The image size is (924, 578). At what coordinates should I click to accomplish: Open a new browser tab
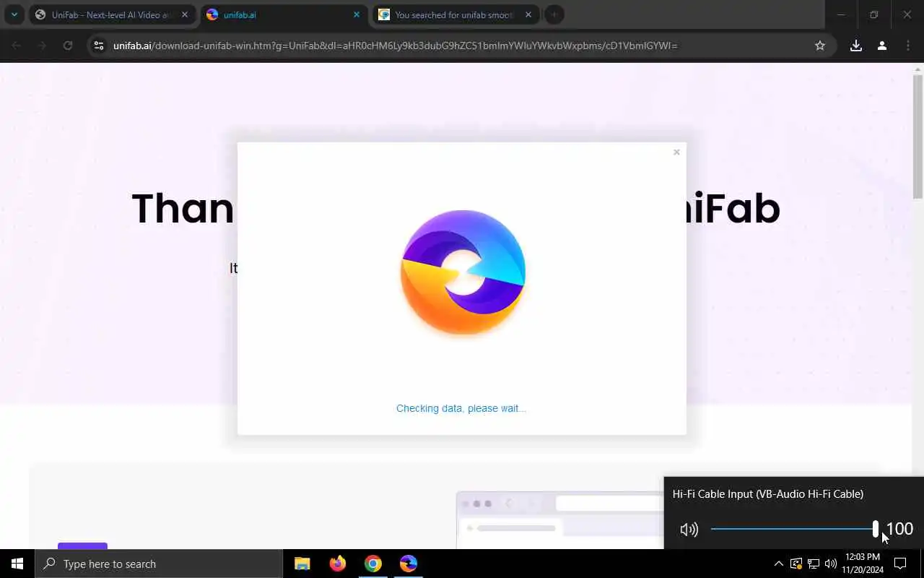point(554,14)
